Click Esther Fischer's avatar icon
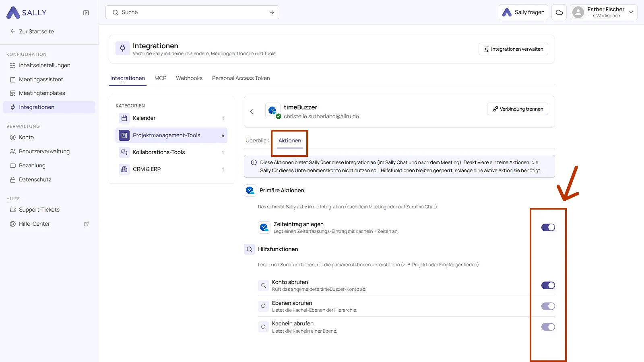Image resolution: width=644 pixels, height=362 pixels. (578, 12)
